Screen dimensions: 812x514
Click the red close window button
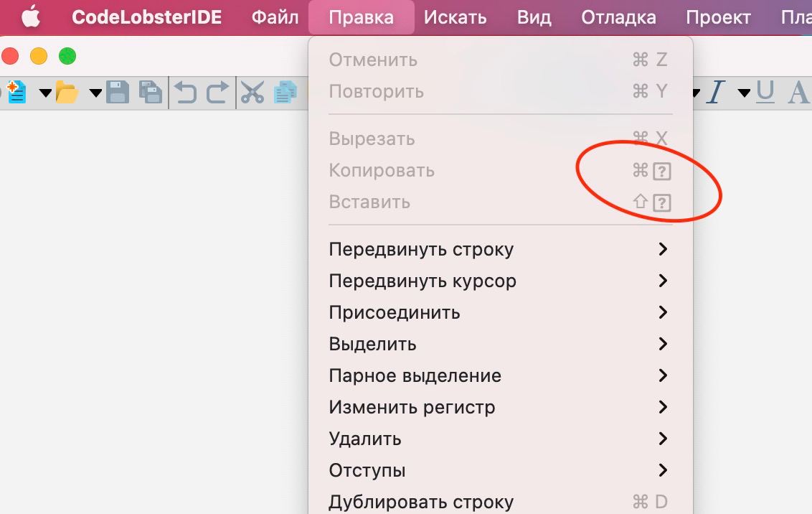click(10, 56)
